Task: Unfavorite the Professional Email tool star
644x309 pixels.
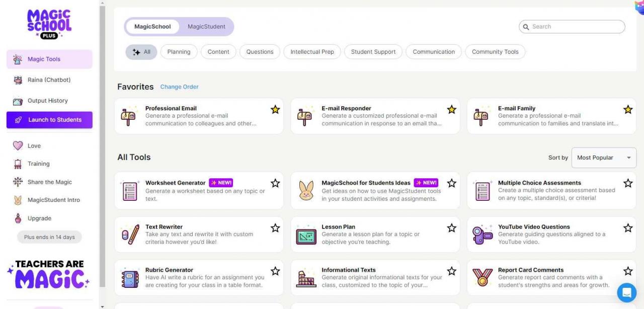Action: [275, 110]
